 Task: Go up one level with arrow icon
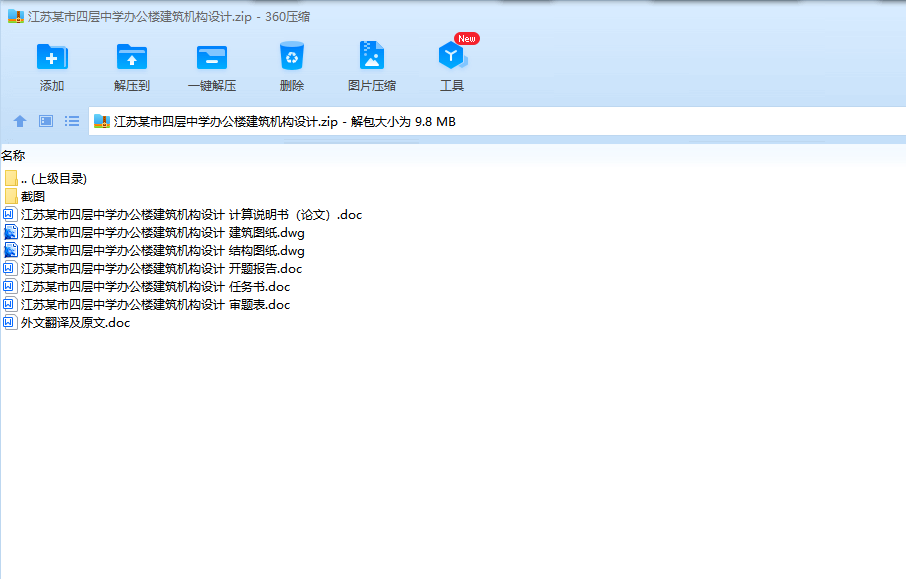click(x=20, y=121)
